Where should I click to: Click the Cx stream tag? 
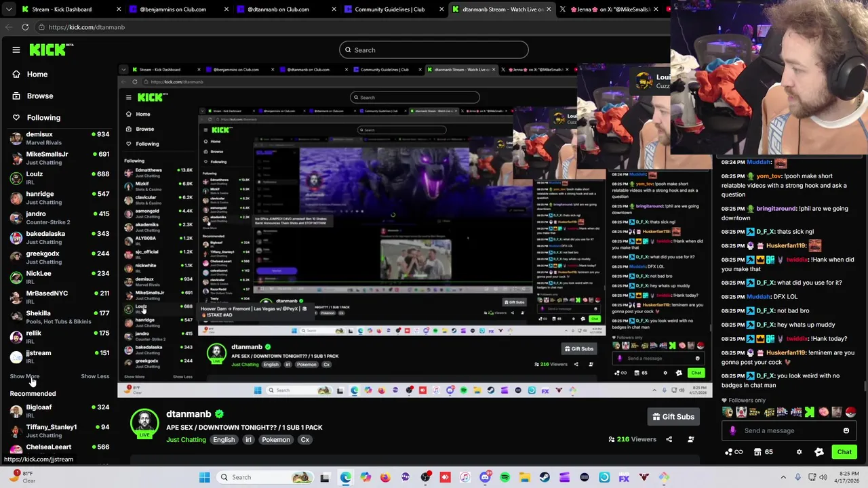click(305, 440)
